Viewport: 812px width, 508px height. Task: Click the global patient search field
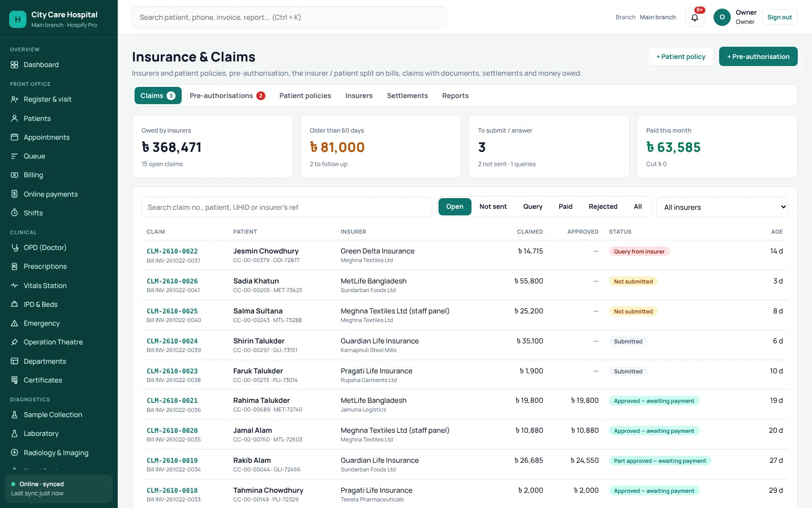click(289, 17)
